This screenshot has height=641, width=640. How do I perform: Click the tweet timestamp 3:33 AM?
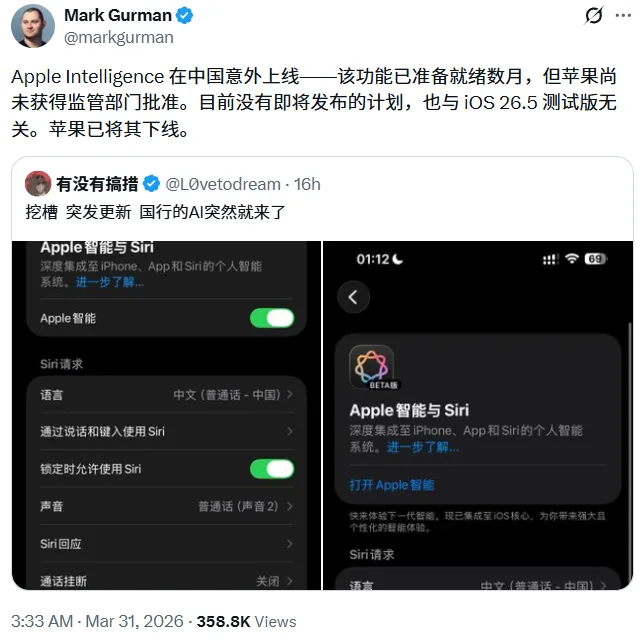[x=42, y=621]
